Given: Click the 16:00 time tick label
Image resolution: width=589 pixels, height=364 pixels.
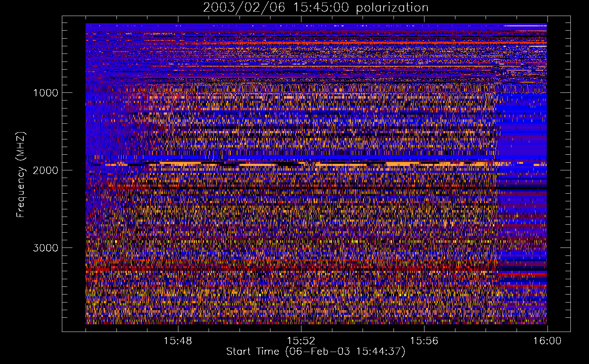Looking at the screenshot, I should point(547,341).
